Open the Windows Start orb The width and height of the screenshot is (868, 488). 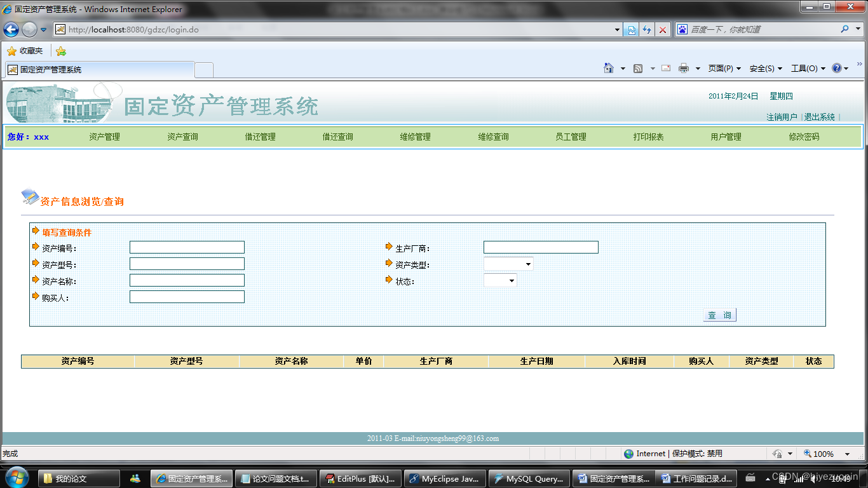(16, 478)
